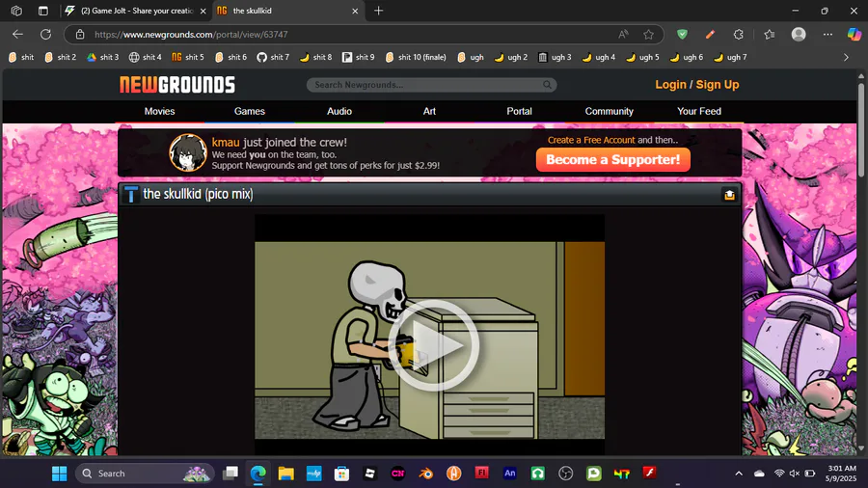The height and width of the screenshot is (488, 868).
Task: Open the 'ugh 3' bookmark
Action: [x=555, y=57]
